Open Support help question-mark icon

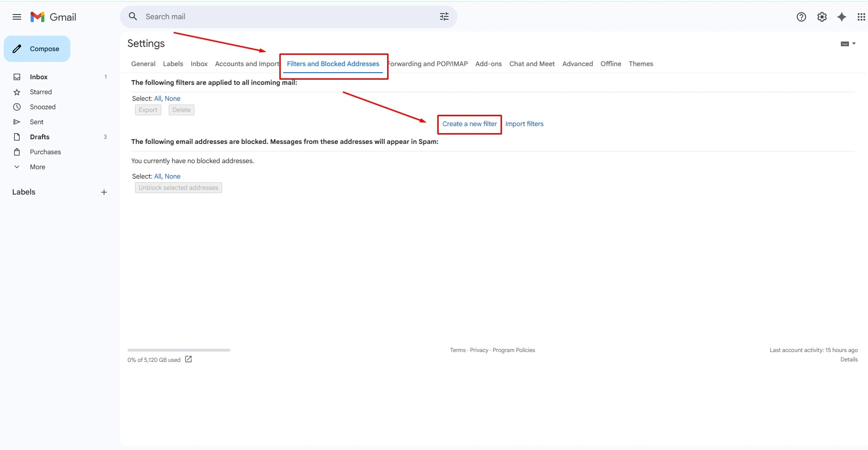801,17
